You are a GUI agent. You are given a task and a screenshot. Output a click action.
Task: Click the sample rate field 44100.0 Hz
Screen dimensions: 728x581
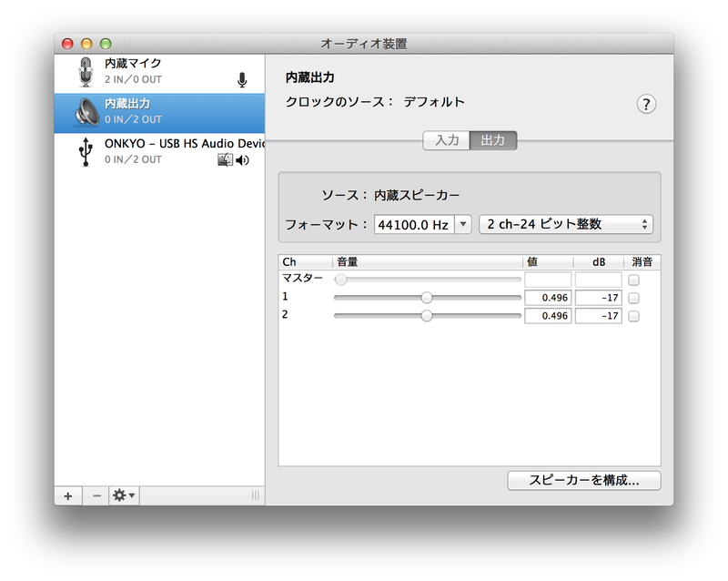[x=414, y=225]
